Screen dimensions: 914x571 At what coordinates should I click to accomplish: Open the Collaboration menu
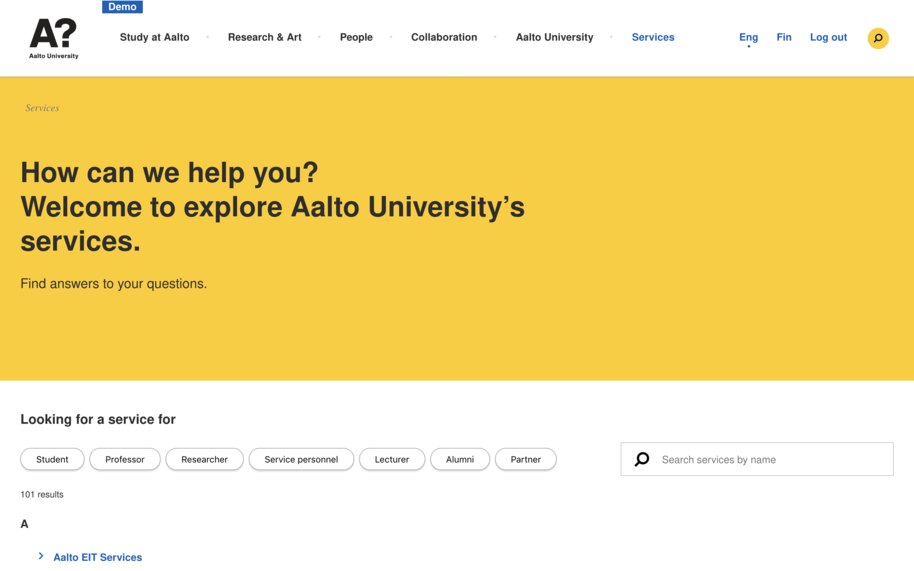[x=444, y=37]
